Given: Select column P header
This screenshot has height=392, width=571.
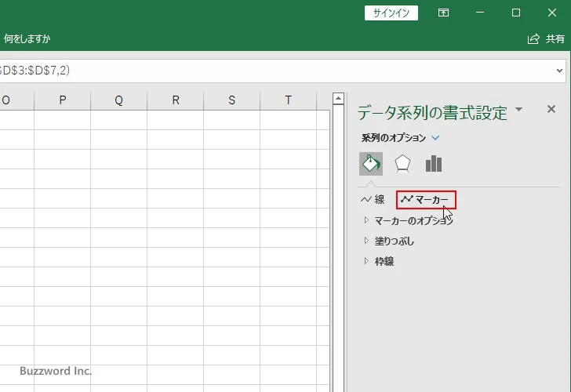Looking at the screenshot, I should 62,100.
